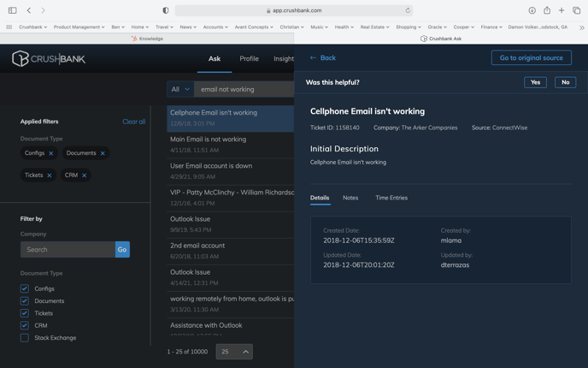Remove the Configs filter chip
This screenshot has height=368, width=588.
[51, 153]
